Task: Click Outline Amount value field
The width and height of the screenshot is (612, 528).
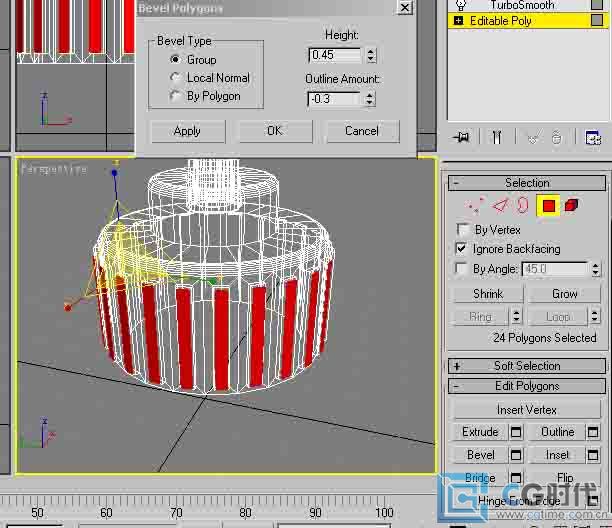Action: 334,99
